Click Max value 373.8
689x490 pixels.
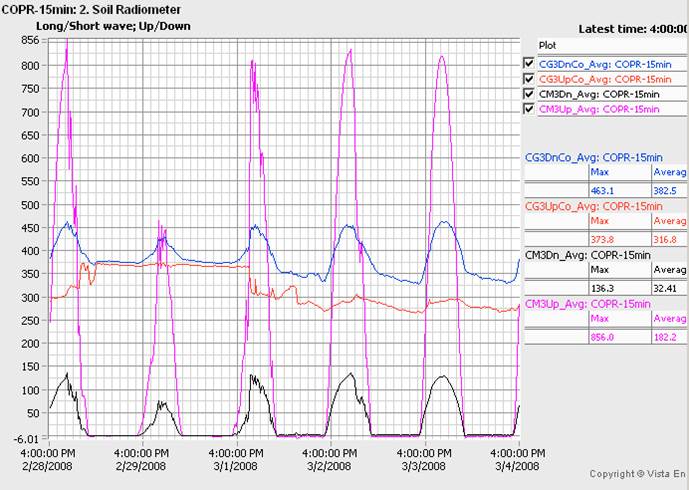[x=602, y=240]
